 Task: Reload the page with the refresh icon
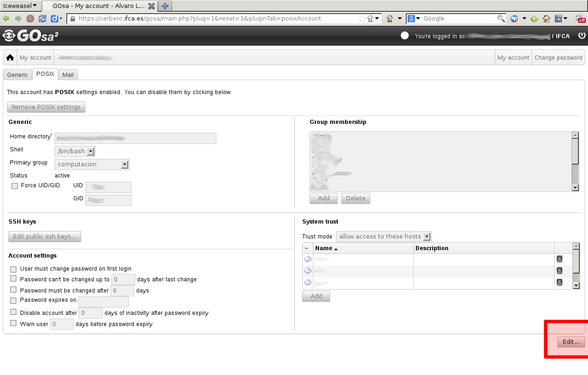tap(42, 19)
